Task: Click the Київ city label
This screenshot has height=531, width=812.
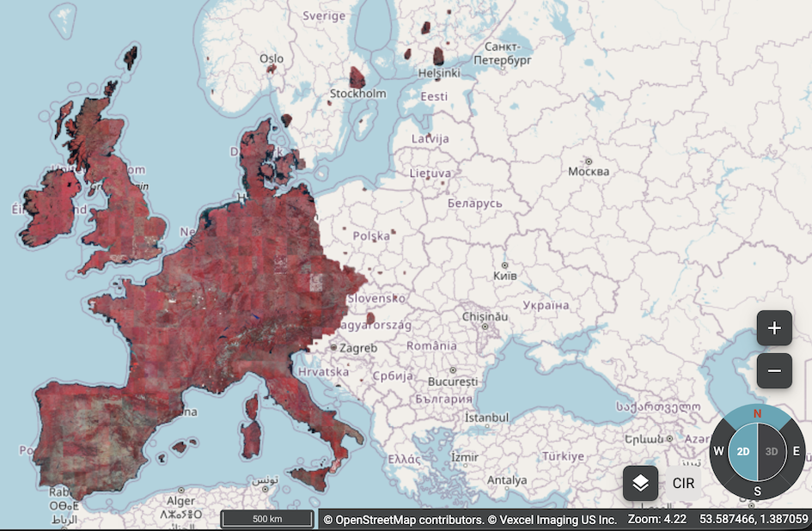Action: click(x=505, y=276)
